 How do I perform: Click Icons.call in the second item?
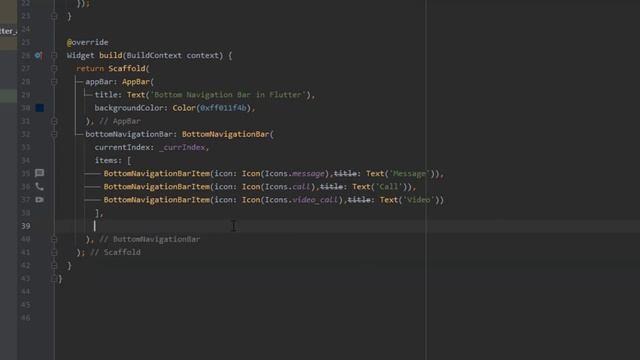point(288,187)
